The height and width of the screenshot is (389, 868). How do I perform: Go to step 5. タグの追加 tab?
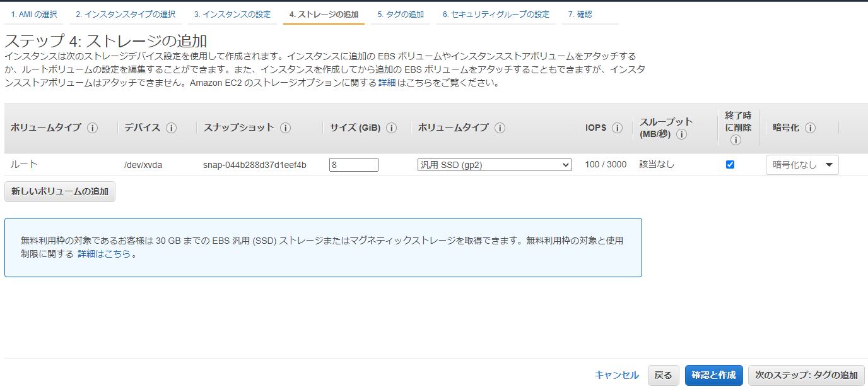point(401,14)
